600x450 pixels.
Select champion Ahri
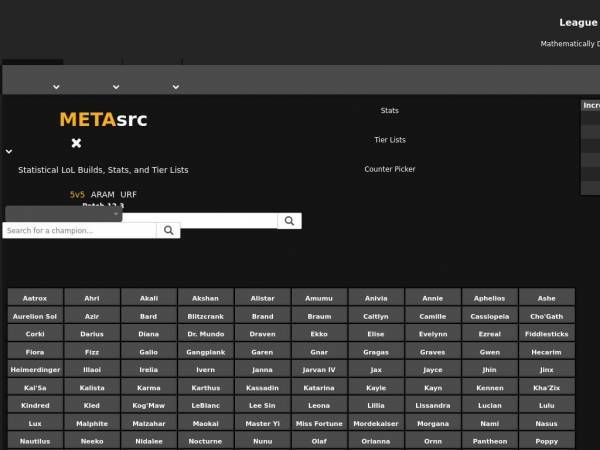pyautogui.click(x=92, y=297)
